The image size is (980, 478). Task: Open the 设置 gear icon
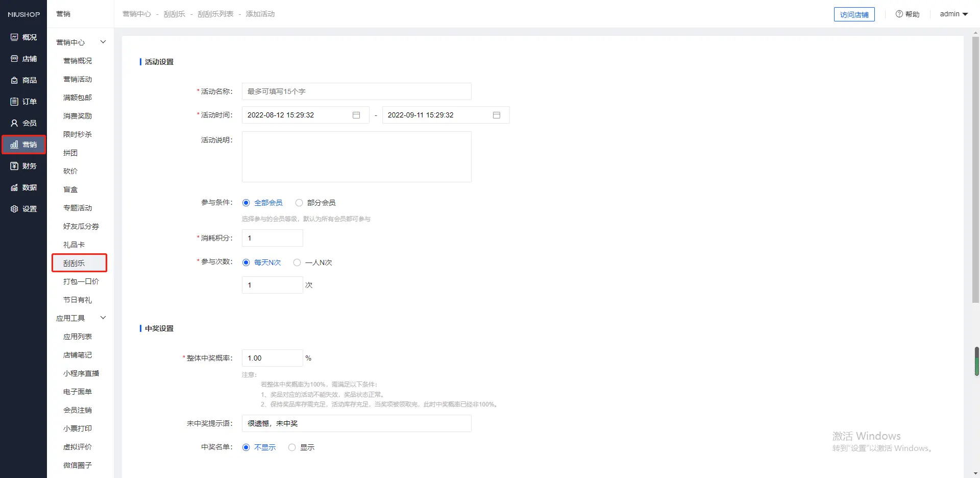click(x=14, y=209)
